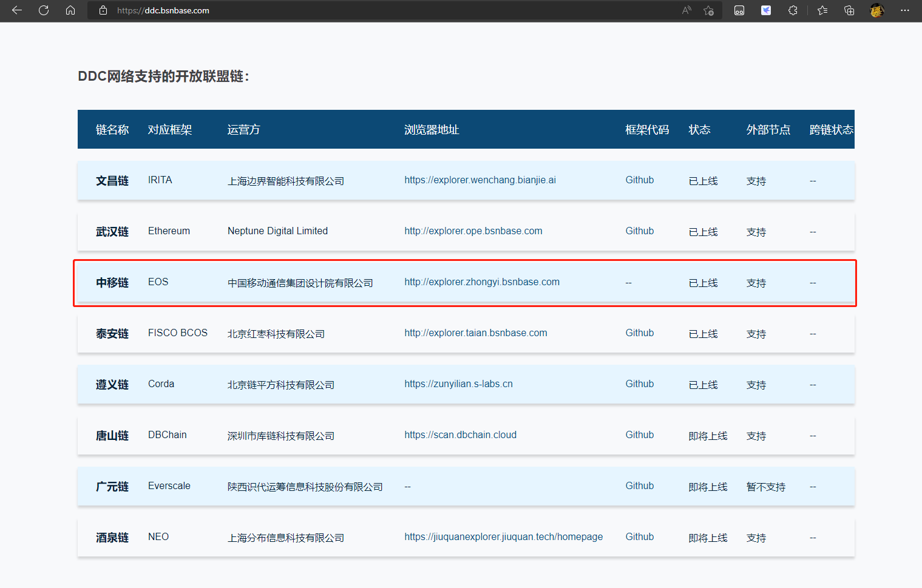
Task: Click operator 中国移动通信集团设计院有限公司
Action: coord(300,283)
